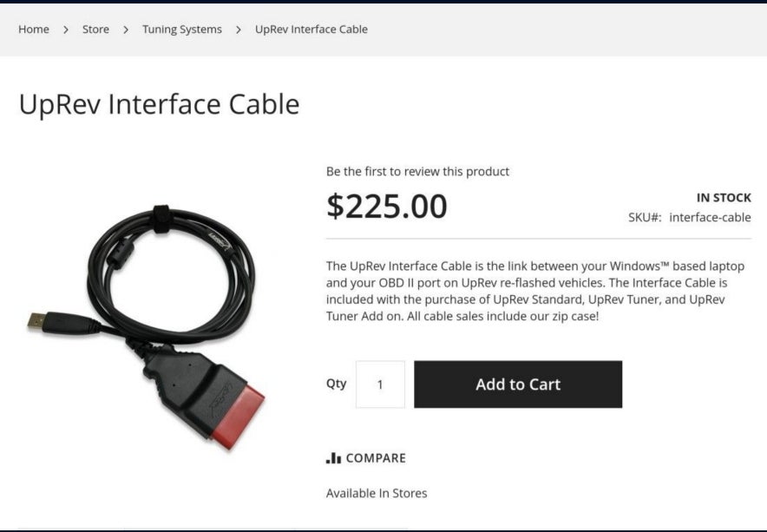Select the UpRev Interface Cable breadcrumb entry
The image size is (767, 532).
pos(310,29)
